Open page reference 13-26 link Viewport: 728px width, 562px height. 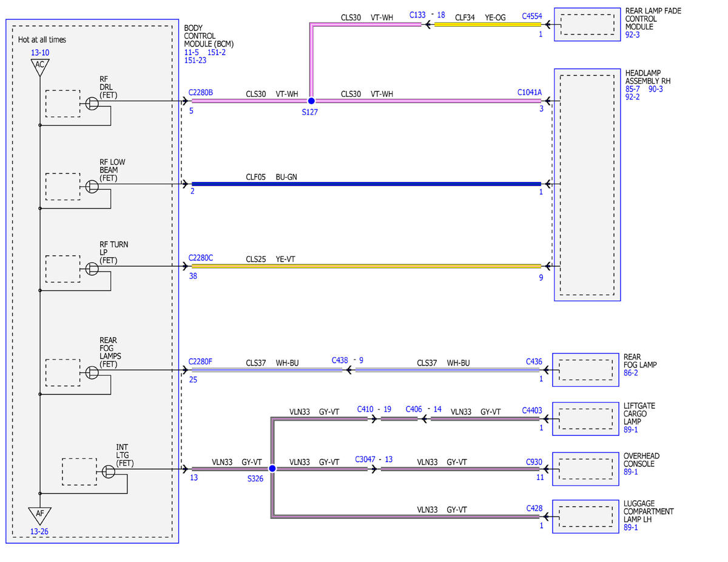(40, 532)
